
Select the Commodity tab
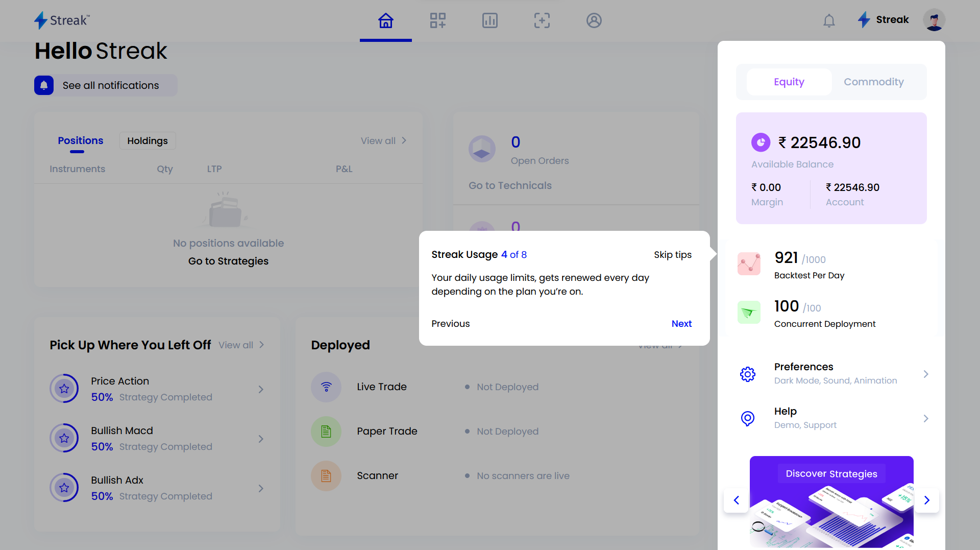874,82
